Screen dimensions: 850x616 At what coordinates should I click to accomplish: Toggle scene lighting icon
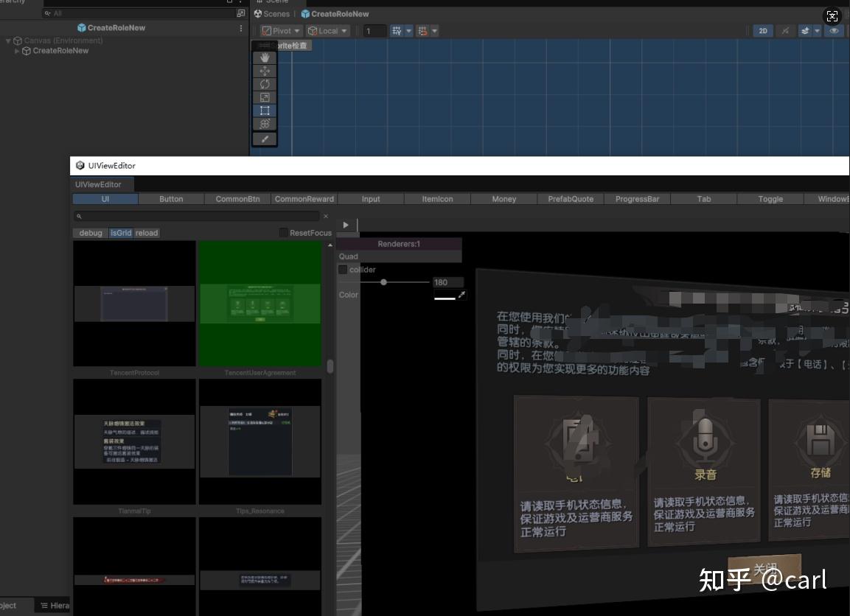pos(785,31)
